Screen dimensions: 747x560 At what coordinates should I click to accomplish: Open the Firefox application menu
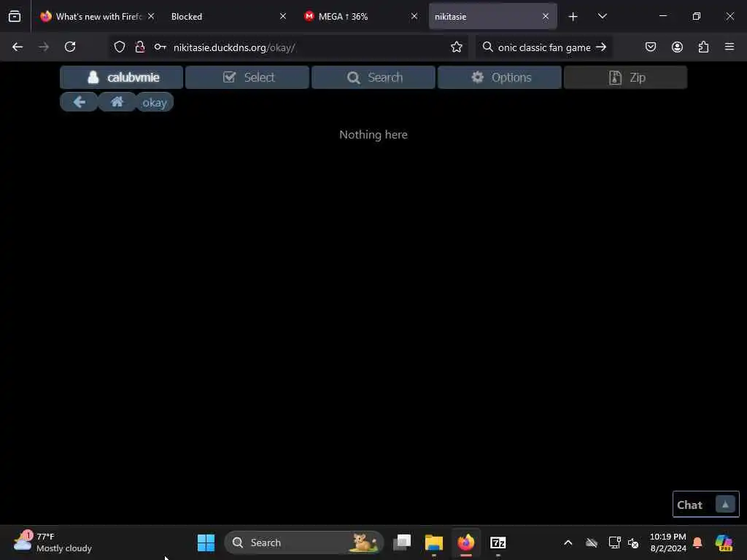click(x=729, y=47)
